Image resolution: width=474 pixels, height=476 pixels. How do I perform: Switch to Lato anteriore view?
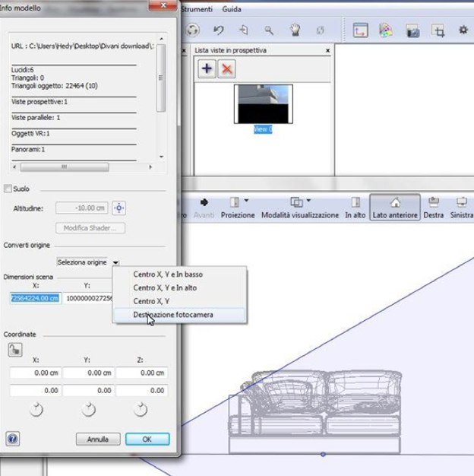click(x=394, y=208)
